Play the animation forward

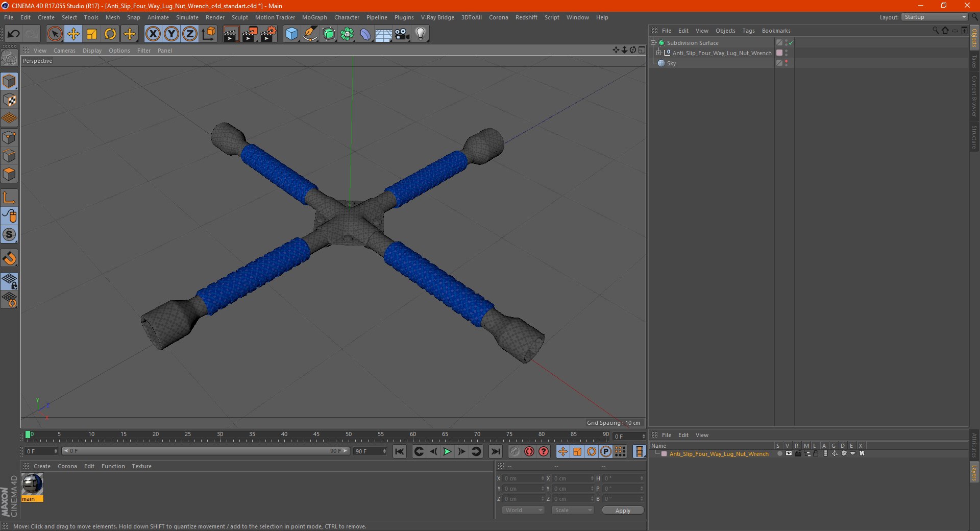click(447, 451)
